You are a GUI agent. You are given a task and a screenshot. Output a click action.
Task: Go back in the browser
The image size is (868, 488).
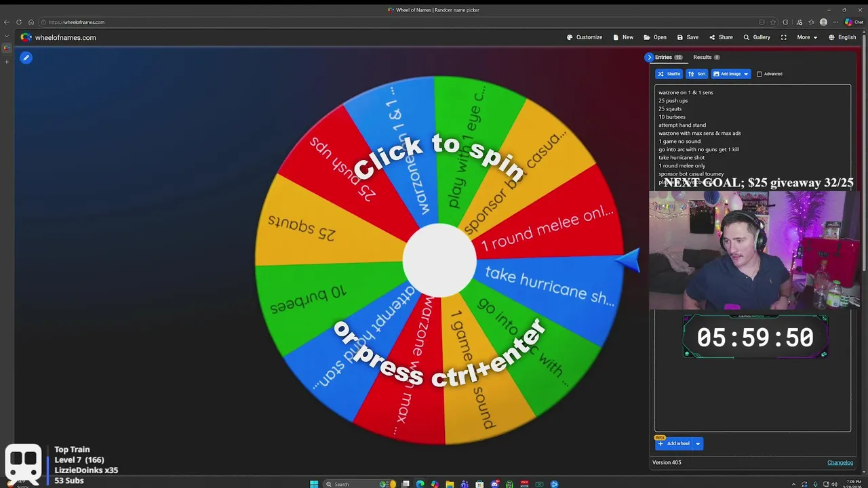pyautogui.click(x=7, y=22)
